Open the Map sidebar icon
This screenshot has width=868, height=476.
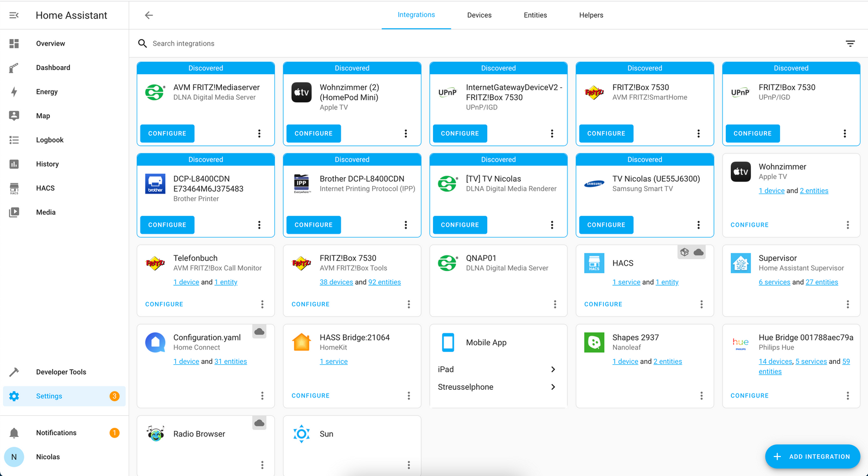[x=14, y=115]
